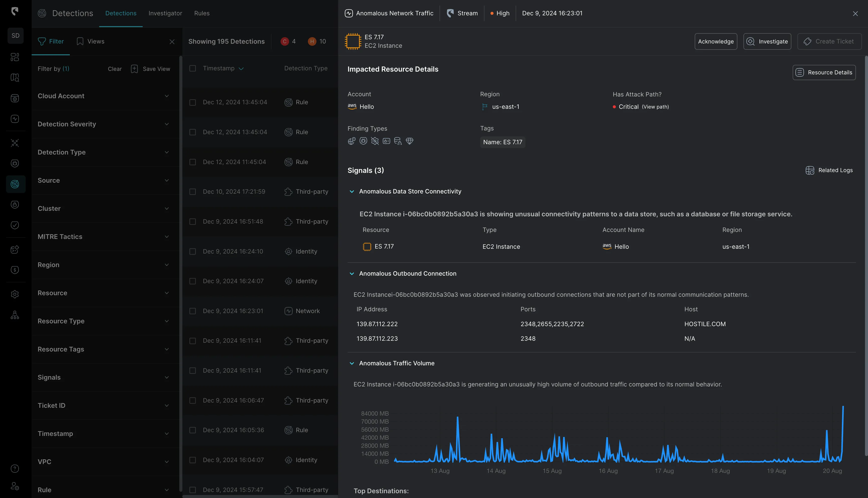Click the app logo at top left

[x=15, y=11]
